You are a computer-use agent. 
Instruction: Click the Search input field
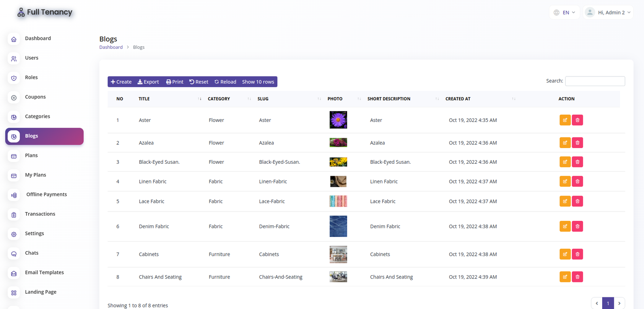coord(594,81)
